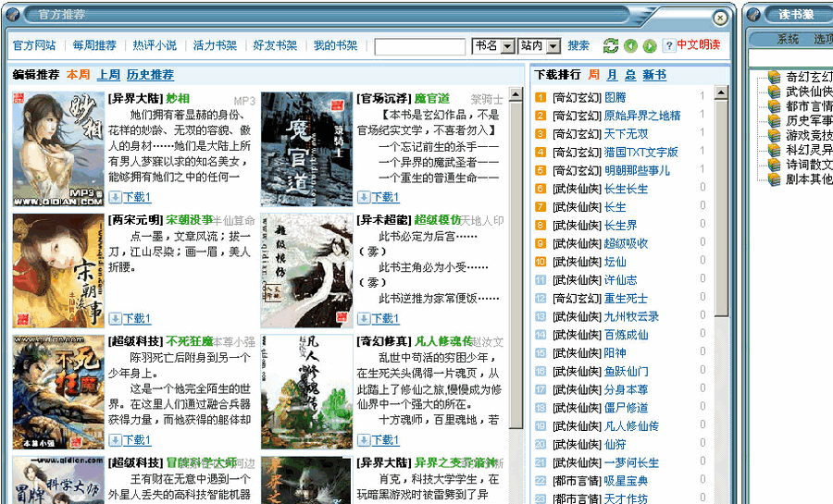This screenshot has height=504, width=833.
Task: Click book icon next to 都市言情 category
Action: (775, 106)
